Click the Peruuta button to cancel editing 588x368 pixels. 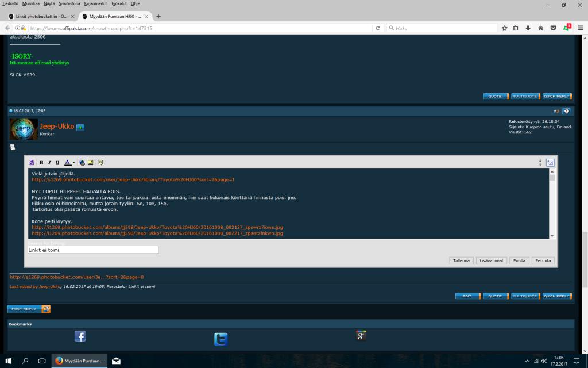(543, 260)
